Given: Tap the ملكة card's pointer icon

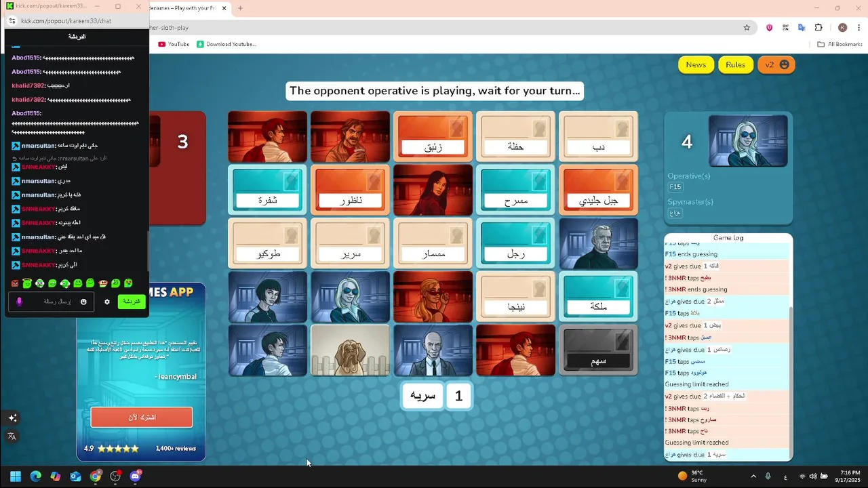Looking at the screenshot, I should [622, 287].
